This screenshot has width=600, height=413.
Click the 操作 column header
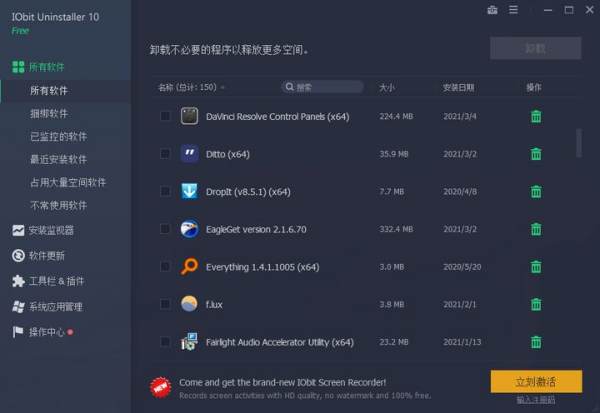[534, 88]
